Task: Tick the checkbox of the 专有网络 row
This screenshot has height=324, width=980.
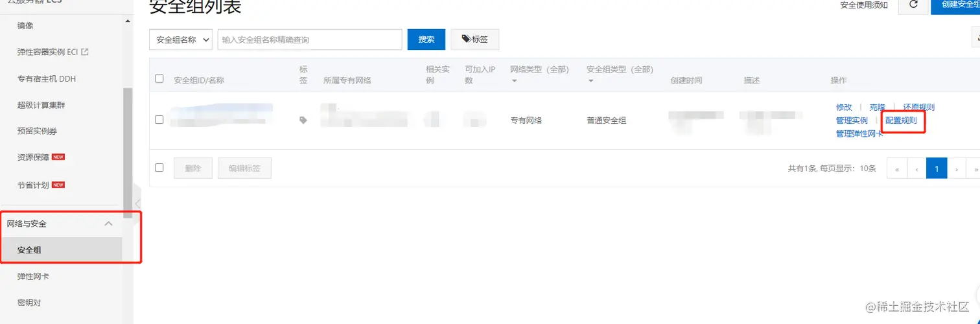Action: point(159,120)
